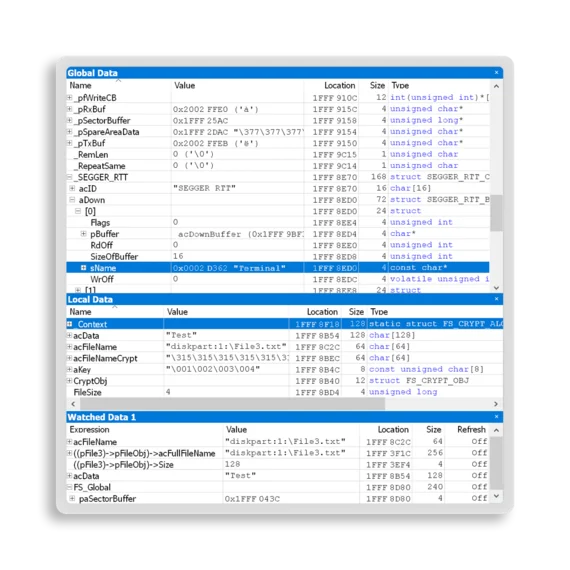
Task: Expand acFileName in Local Data
Action: tap(70, 346)
